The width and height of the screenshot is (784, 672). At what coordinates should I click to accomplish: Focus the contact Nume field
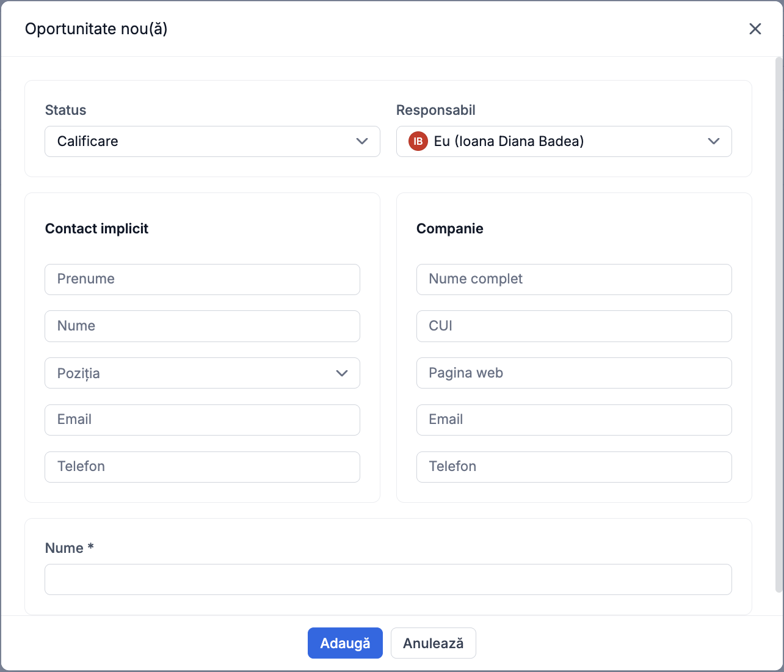(202, 326)
